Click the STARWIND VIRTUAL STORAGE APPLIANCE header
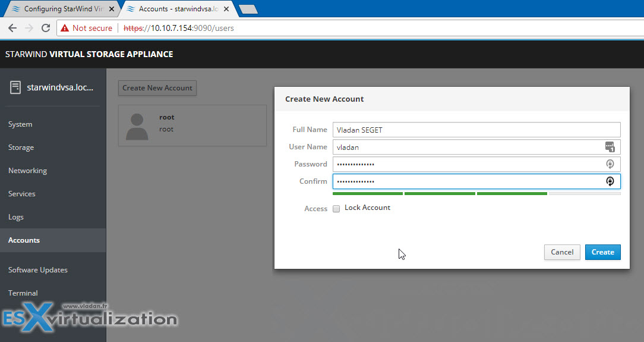Image resolution: width=644 pixels, height=342 pixels. click(89, 54)
